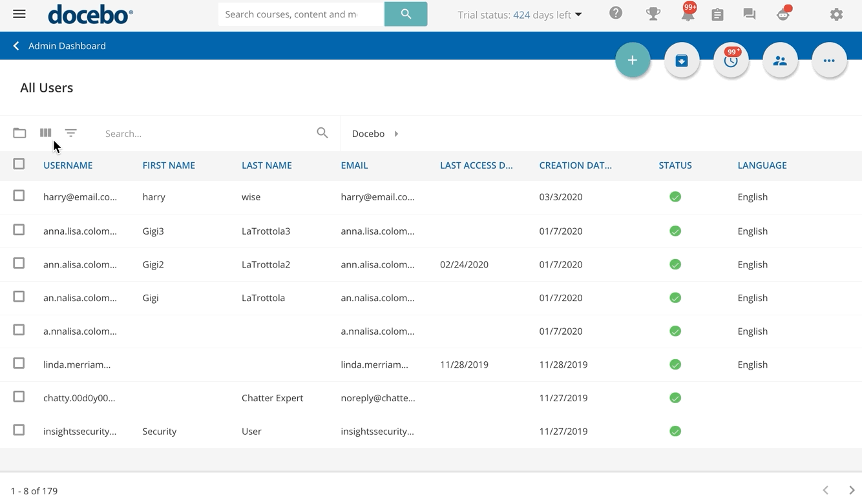
Task: Sort by FIRST NAME column header
Action: click(169, 165)
